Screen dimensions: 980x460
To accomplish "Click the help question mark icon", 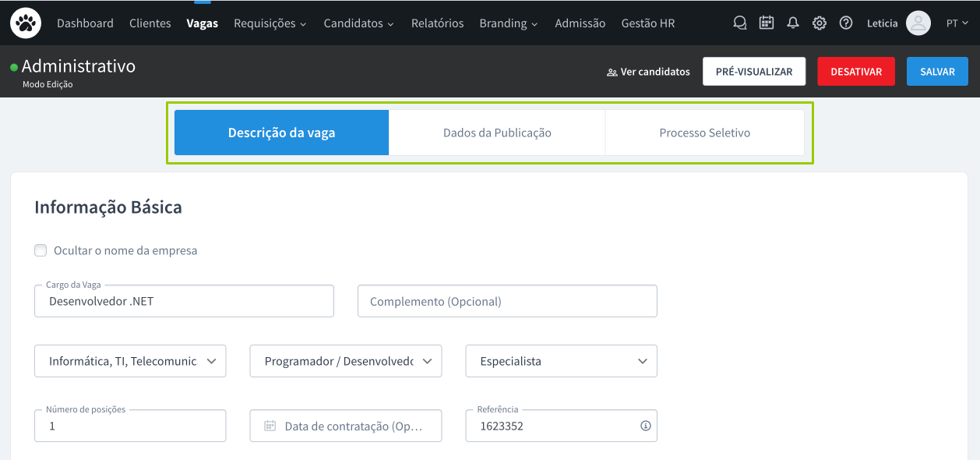I will [846, 23].
